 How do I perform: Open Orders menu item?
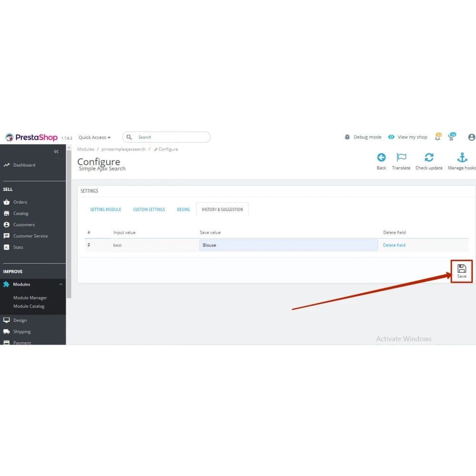click(20, 202)
